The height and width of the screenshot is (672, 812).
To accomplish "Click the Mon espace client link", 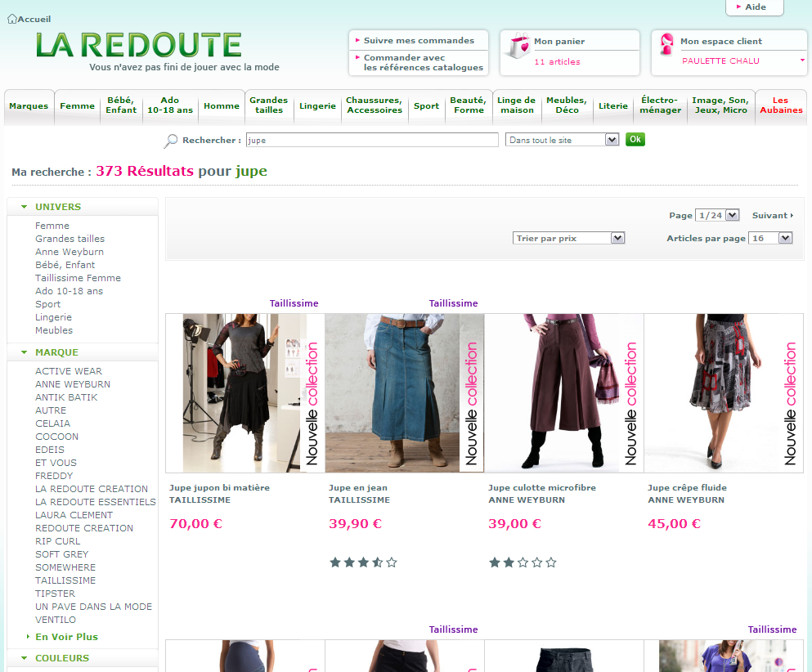I will point(721,42).
